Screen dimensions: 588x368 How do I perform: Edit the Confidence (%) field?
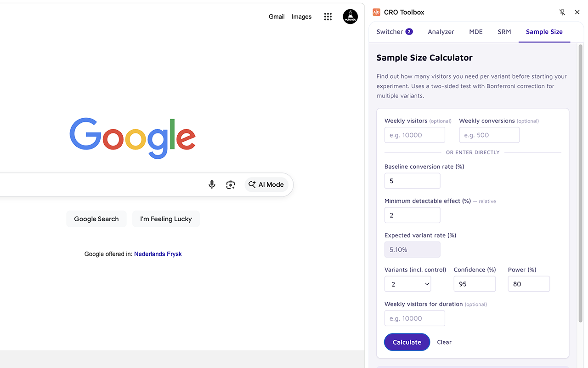(475, 284)
